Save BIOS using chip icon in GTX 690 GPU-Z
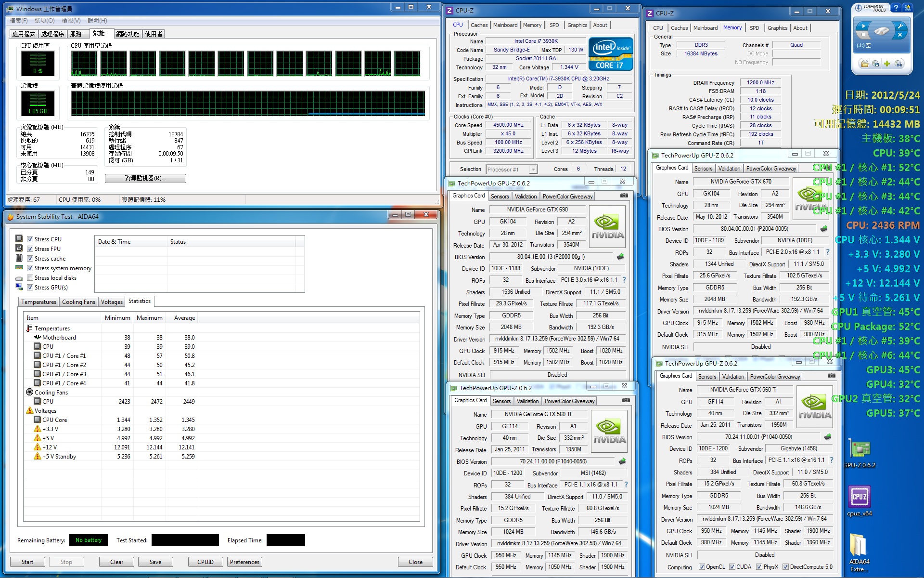 (620, 257)
